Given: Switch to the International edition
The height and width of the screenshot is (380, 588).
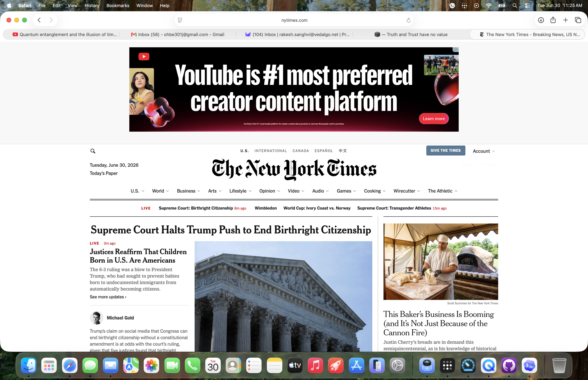Looking at the screenshot, I should pos(270,151).
